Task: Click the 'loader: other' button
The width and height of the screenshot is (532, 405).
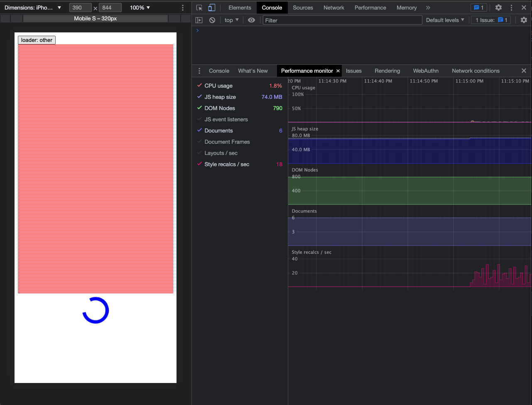Action: (x=37, y=40)
